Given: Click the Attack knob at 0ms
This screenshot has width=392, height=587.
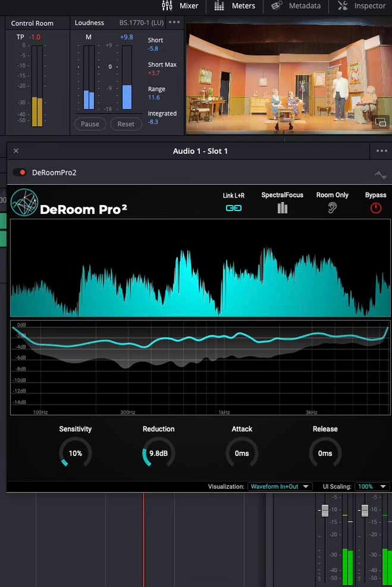Looking at the screenshot, I should [x=242, y=453].
